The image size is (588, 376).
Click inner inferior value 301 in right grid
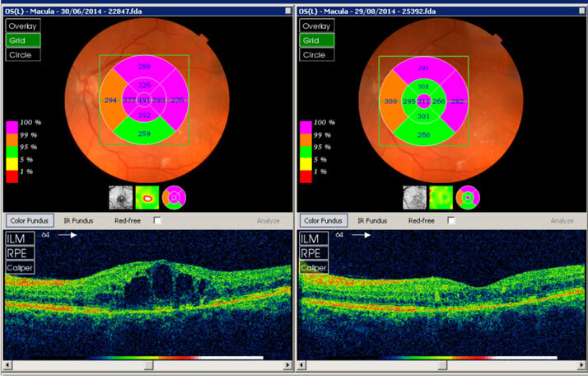[x=423, y=116]
